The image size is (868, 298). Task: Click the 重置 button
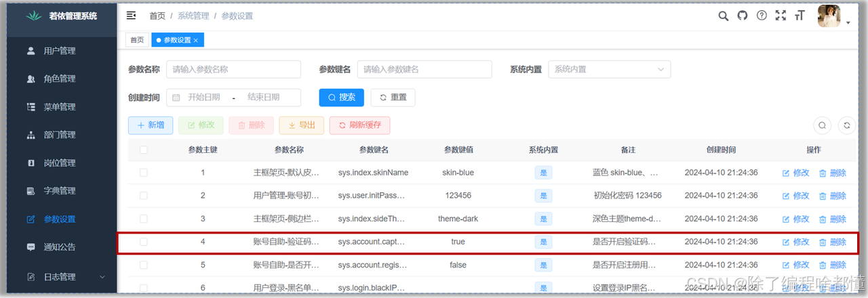coord(393,98)
